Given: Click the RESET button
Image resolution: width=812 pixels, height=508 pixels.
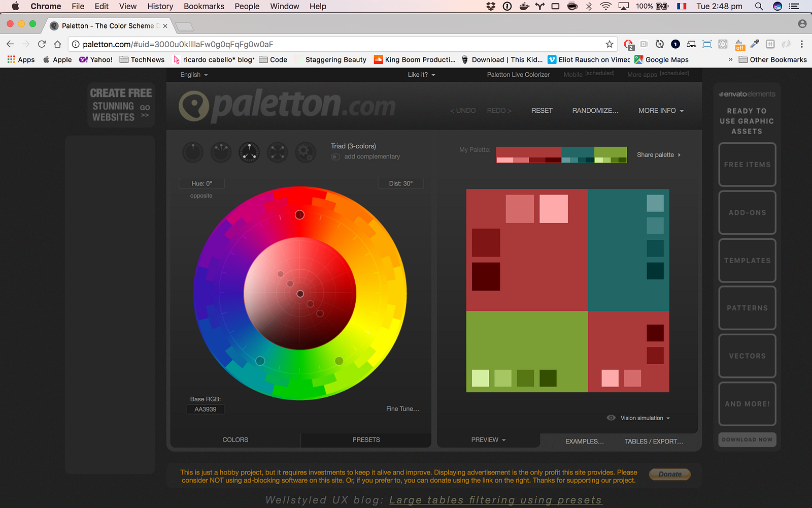Looking at the screenshot, I should 542,110.
